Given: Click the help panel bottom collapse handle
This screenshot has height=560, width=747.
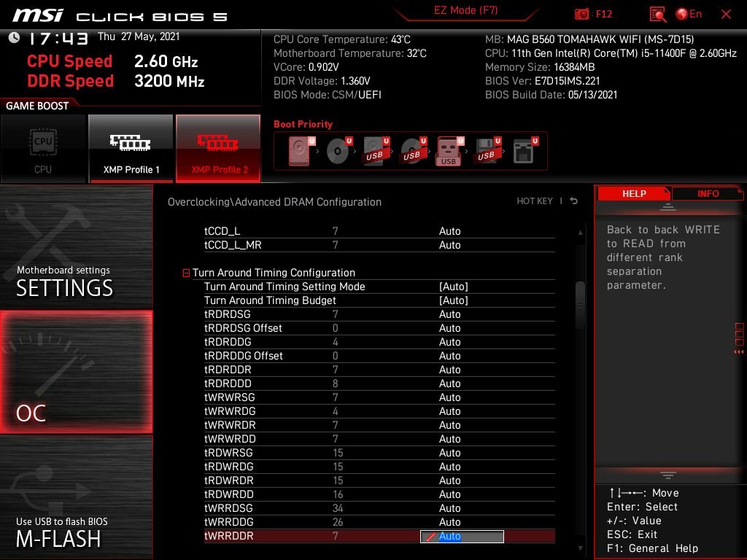Looking at the screenshot, I should click(x=668, y=475).
